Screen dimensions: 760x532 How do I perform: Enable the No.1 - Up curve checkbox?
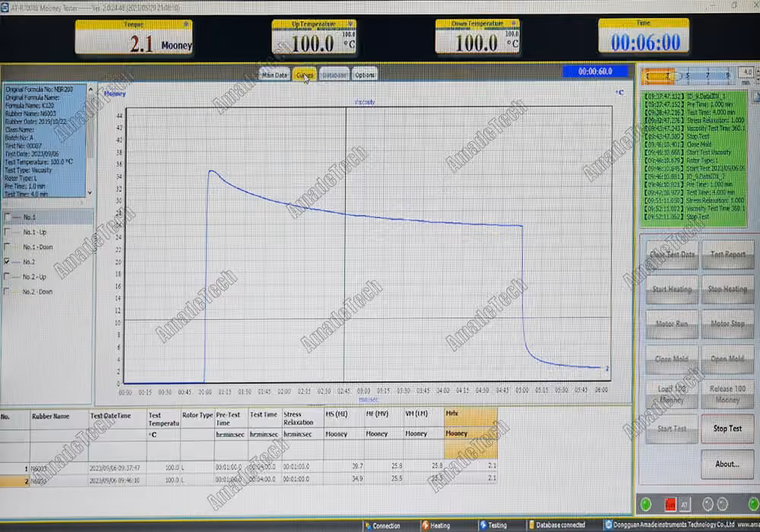[x=7, y=232]
